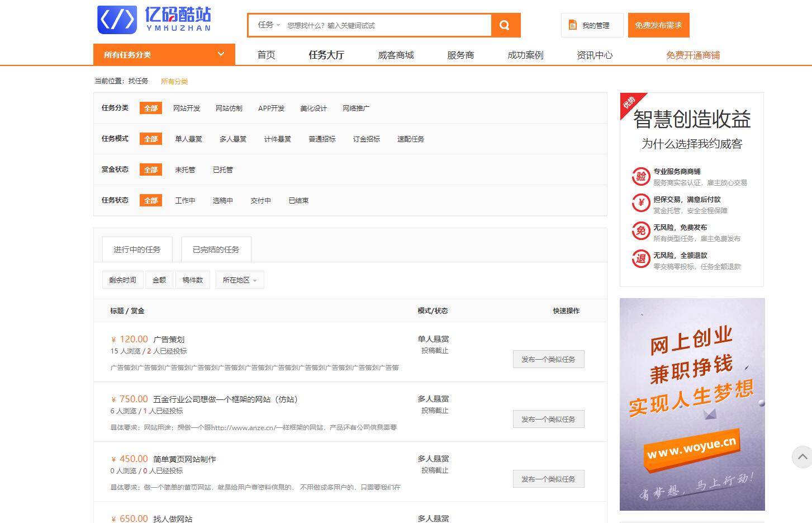
Task: Filter mode by 订金招标
Action: tap(367, 139)
